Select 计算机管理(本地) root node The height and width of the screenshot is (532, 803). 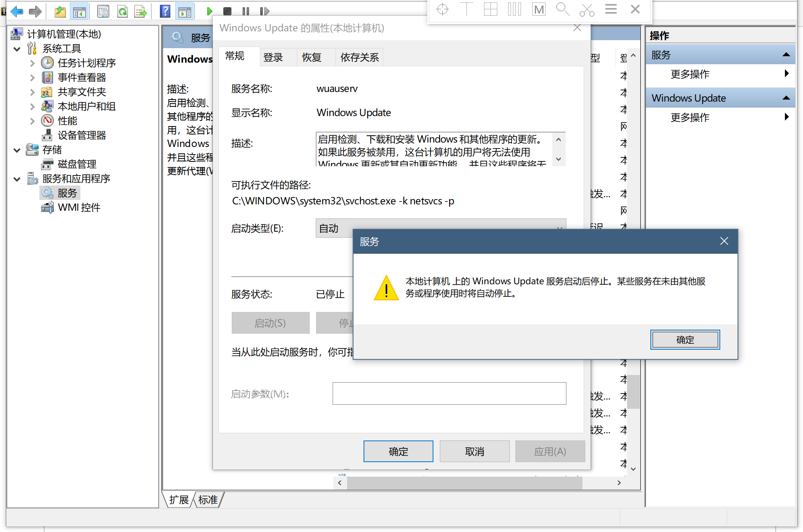click(x=64, y=34)
